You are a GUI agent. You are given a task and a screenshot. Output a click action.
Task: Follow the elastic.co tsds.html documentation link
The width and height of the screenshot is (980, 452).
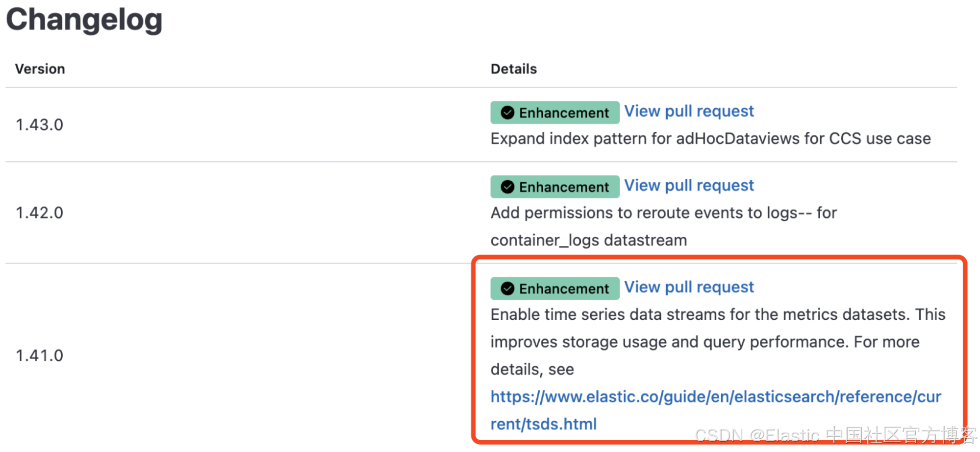(x=715, y=397)
